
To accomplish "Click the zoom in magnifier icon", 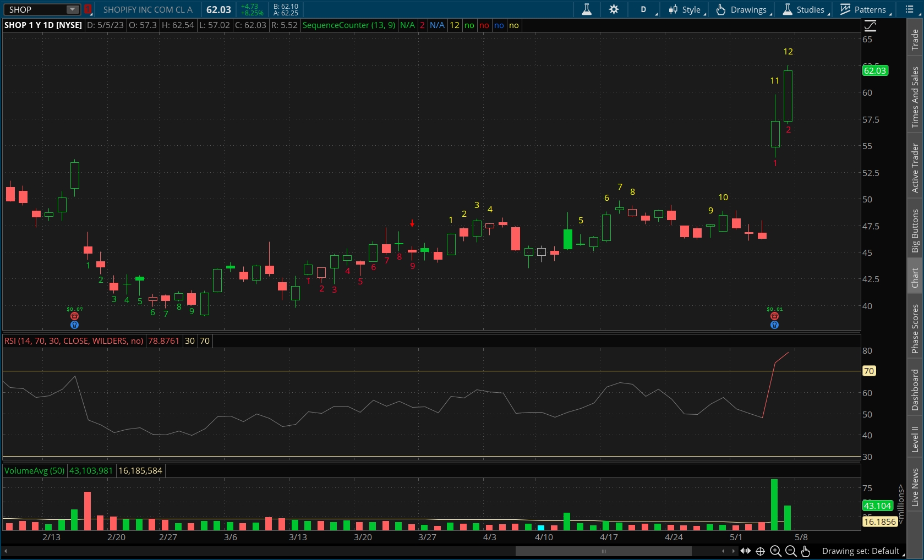I will coord(775,551).
